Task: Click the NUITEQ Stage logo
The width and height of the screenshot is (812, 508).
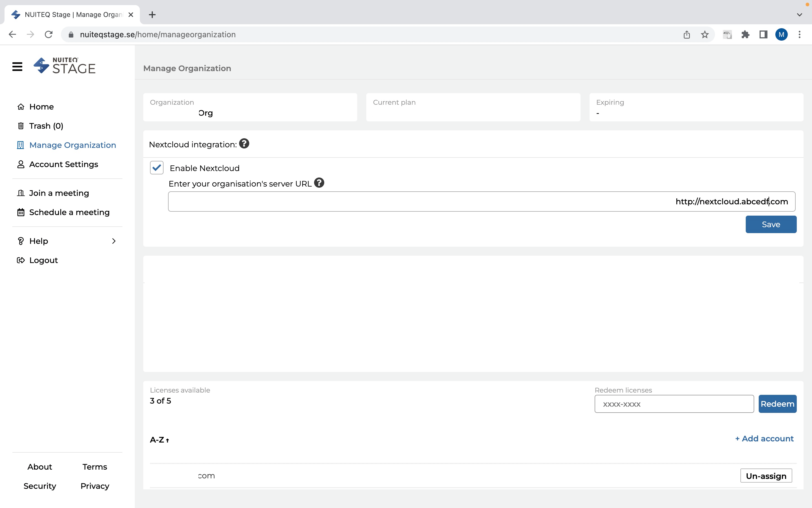Action: coord(64,65)
